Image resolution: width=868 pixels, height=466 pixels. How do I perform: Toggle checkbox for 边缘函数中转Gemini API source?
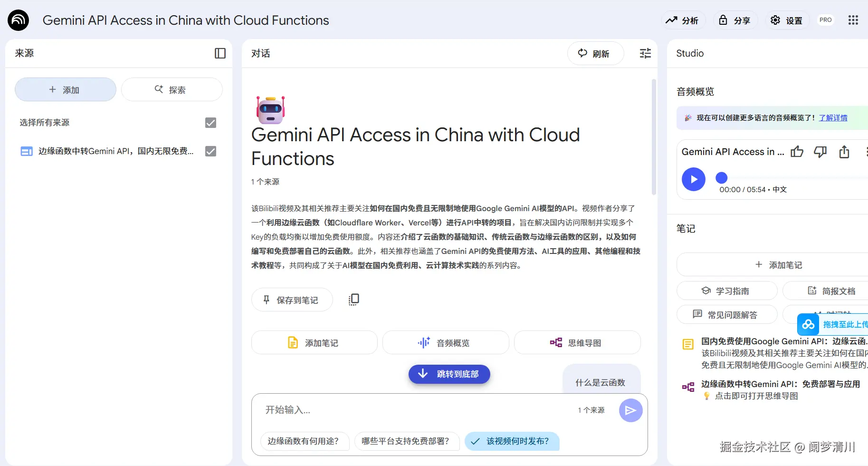point(210,151)
